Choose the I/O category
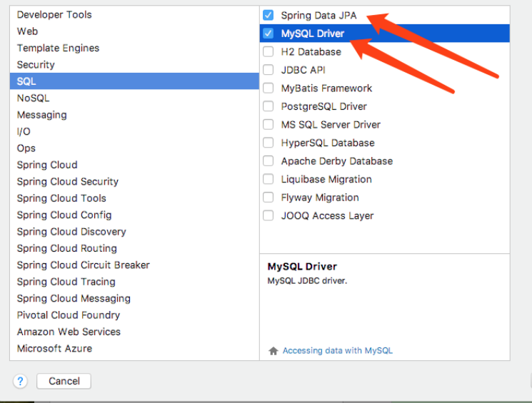 (134, 131)
